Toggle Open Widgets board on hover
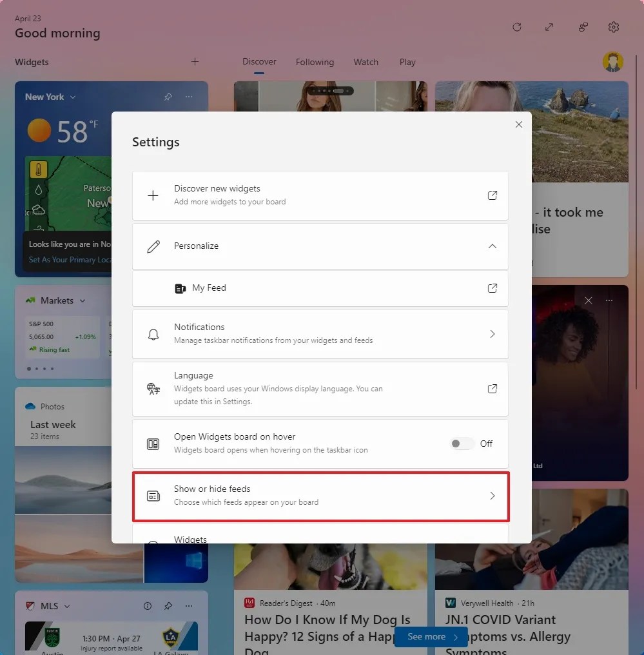This screenshot has height=655, width=644. [x=461, y=444]
